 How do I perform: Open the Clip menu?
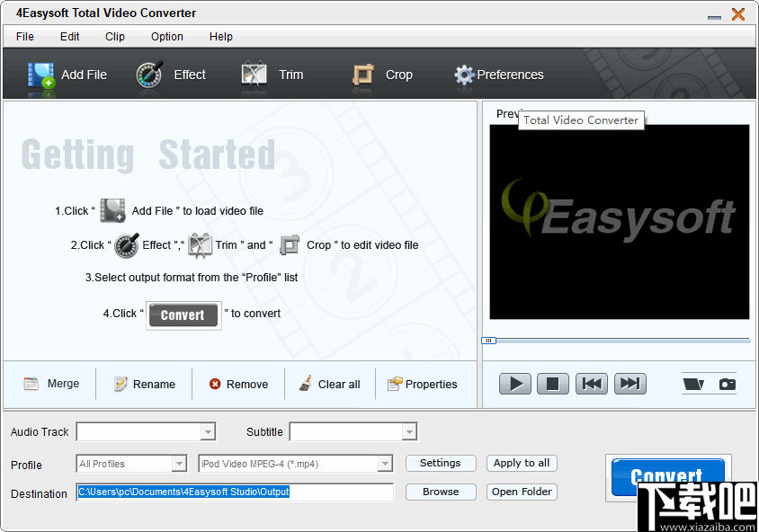(114, 37)
